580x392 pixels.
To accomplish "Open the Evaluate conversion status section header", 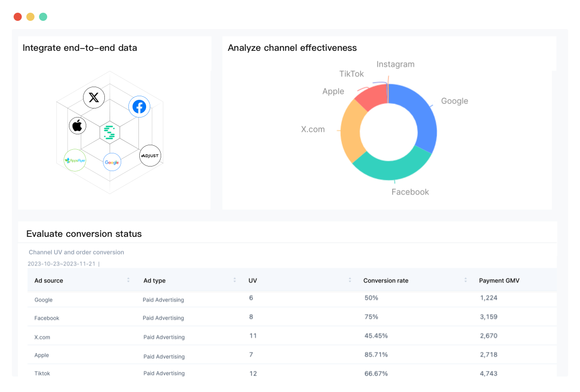I will 84,234.
